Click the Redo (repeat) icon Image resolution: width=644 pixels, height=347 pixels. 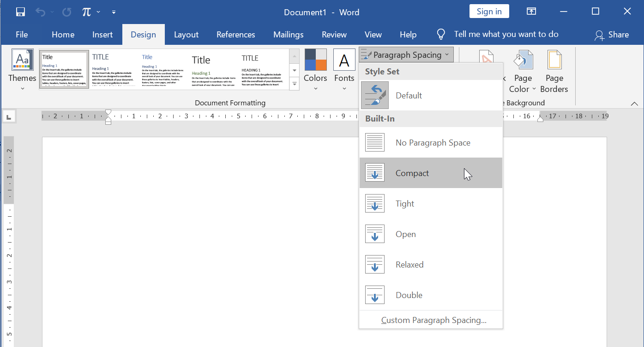tap(66, 12)
